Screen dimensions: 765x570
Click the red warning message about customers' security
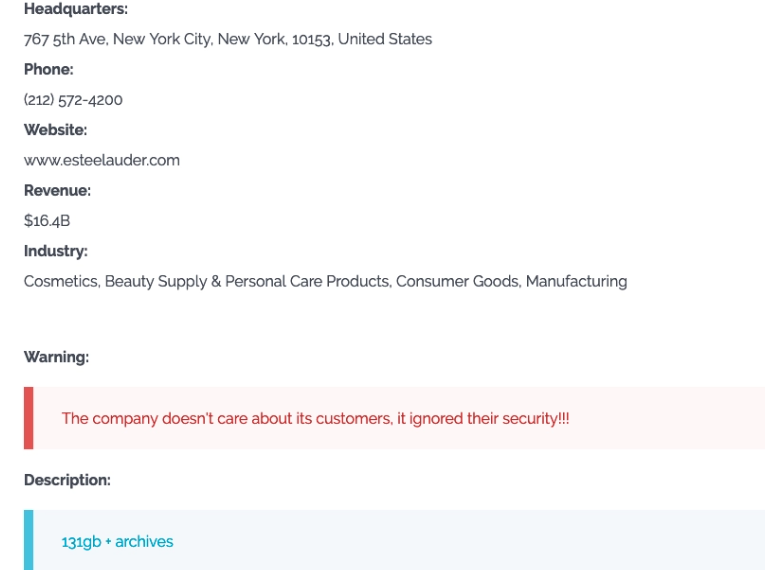click(315, 419)
